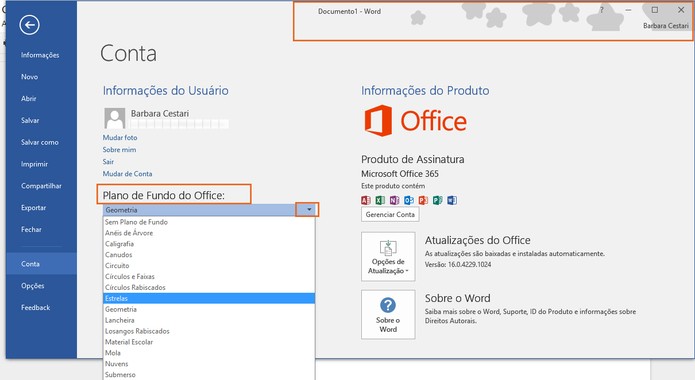Select Exportar in the sidebar
This screenshot has width=695, height=380.
pos(41,208)
